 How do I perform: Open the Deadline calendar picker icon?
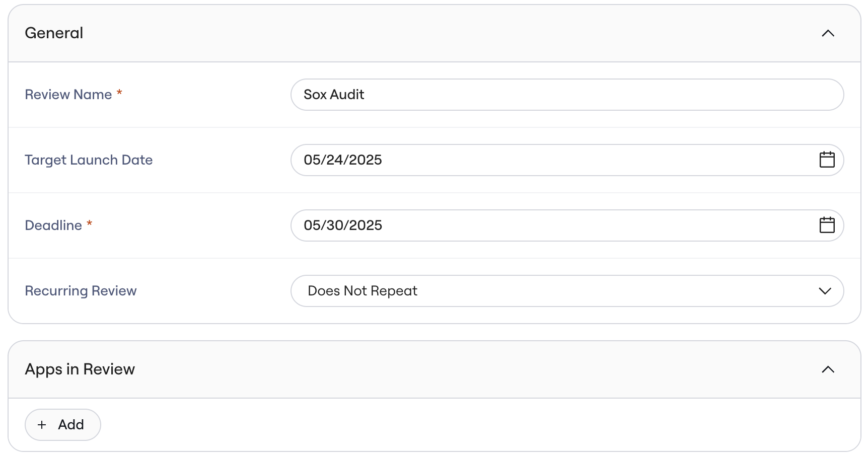click(827, 225)
